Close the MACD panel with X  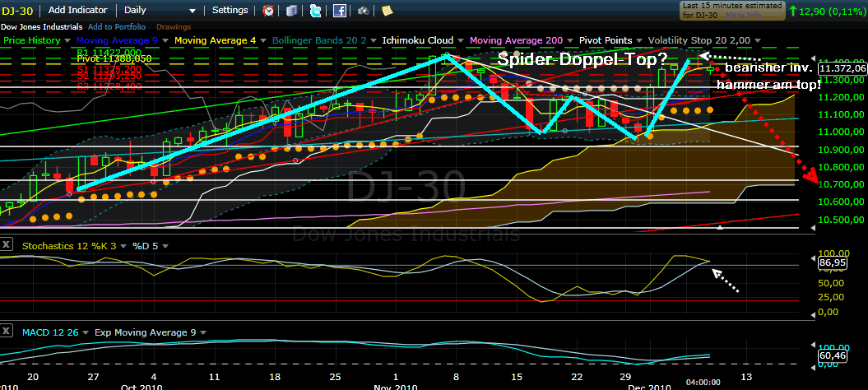pos(7,332)
